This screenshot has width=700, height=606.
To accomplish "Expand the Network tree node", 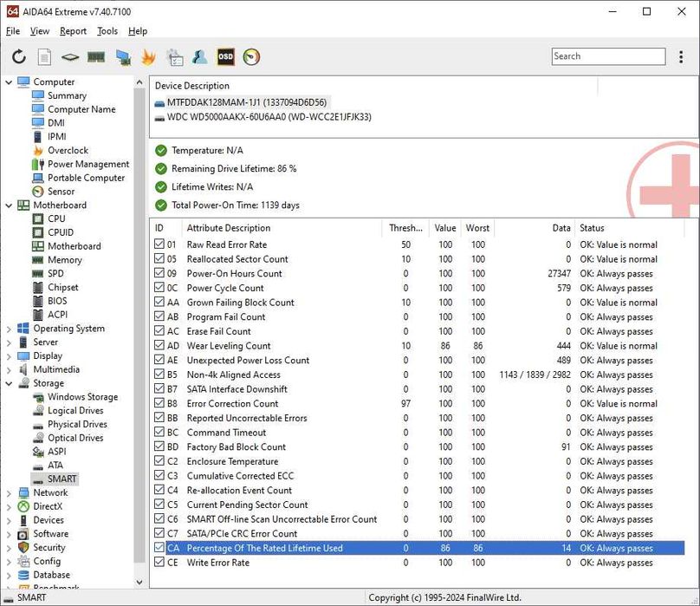I will [x=9, y=493].
